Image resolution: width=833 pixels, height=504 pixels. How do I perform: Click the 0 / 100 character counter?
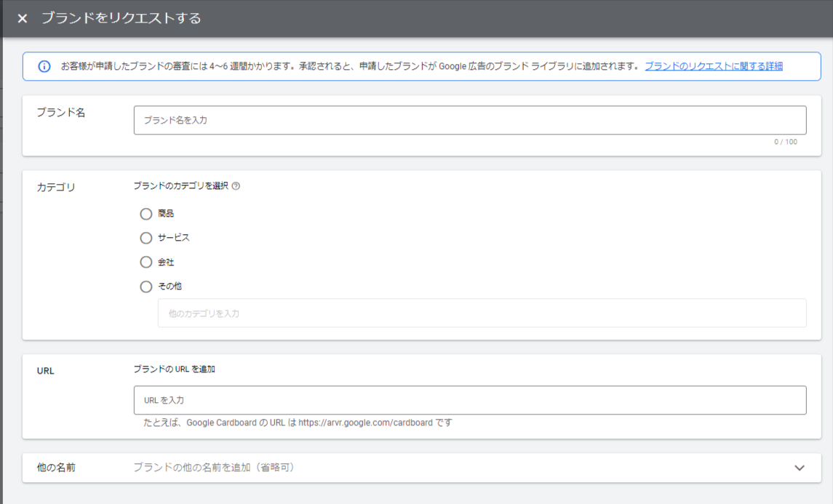click(x=785, y=142)
